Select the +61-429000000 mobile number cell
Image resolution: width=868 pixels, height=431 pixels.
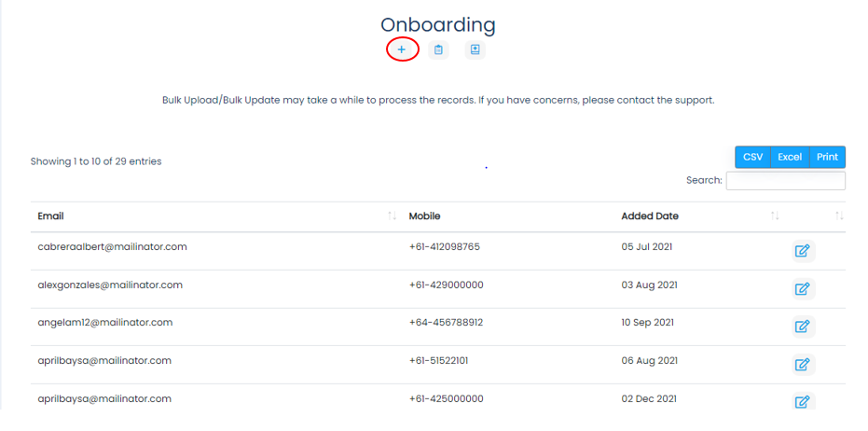tap(447, 285)
